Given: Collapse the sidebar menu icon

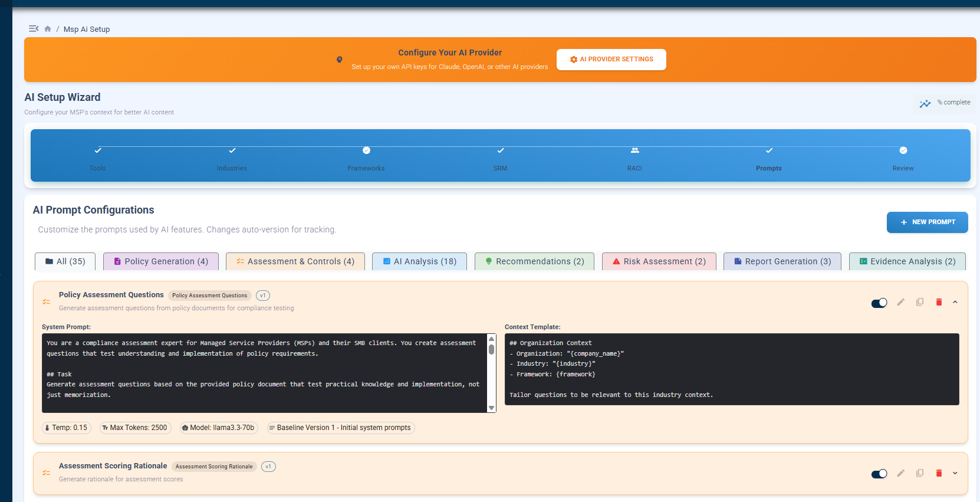Looking at the screenshot, I should pos(34,29).
